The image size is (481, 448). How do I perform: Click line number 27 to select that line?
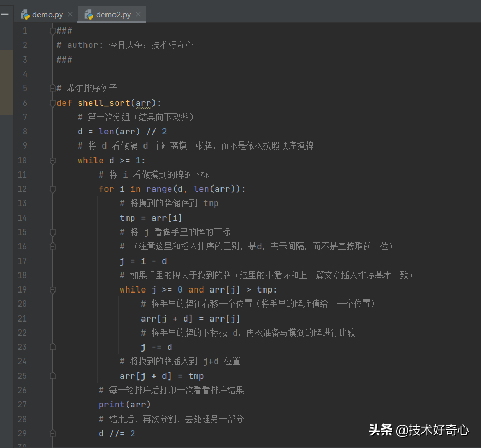pos(22,405)
